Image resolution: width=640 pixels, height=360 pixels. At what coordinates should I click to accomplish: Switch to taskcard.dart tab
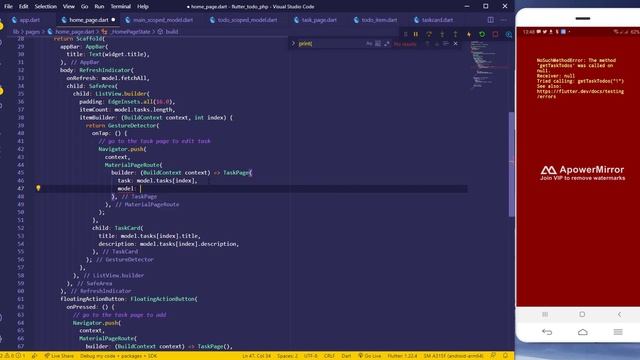point(436,20)
